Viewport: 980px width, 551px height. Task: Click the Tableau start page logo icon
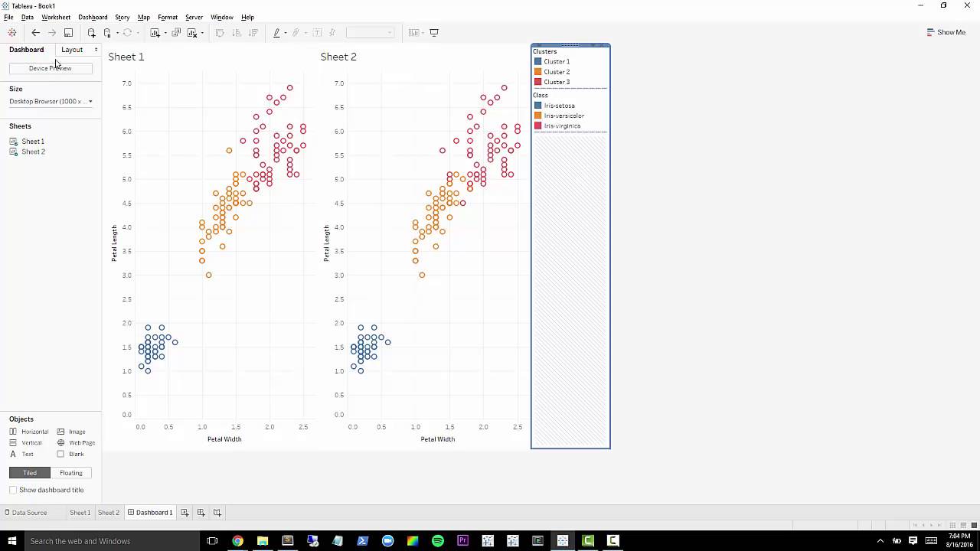[x=11, y=32]
